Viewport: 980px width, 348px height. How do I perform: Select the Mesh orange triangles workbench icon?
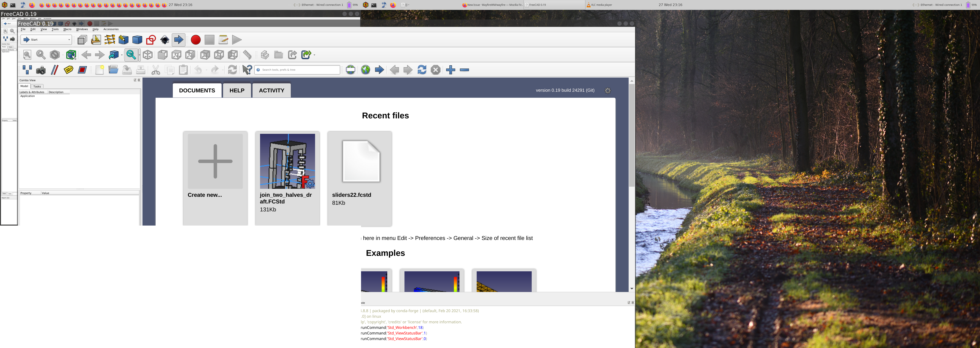pyautogui.click(x=110, y=40)
